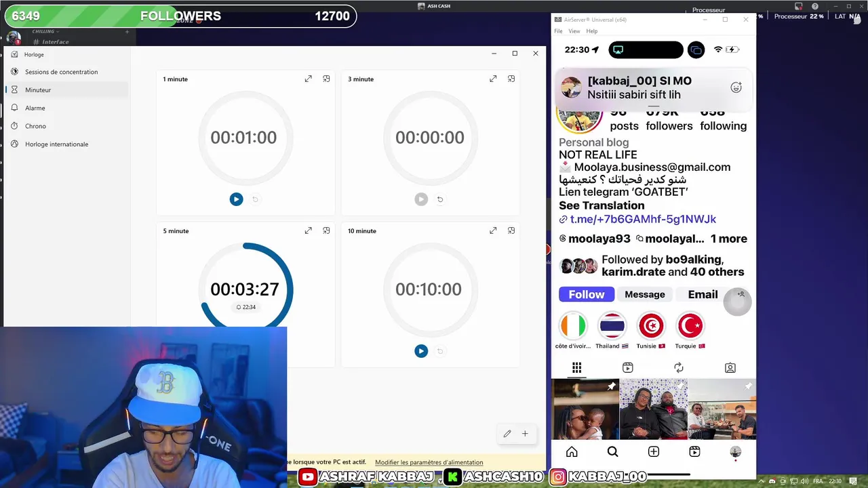Tap See Translation under the bio
Viewport: 868px width, 488px height.
601,205
